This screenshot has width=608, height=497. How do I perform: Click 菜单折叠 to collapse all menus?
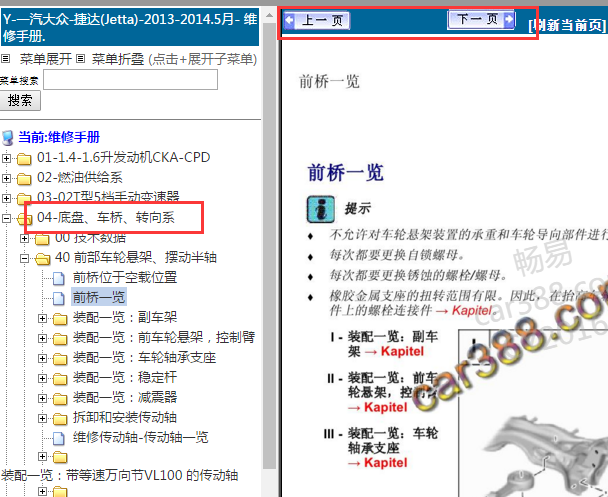(118, 59)
